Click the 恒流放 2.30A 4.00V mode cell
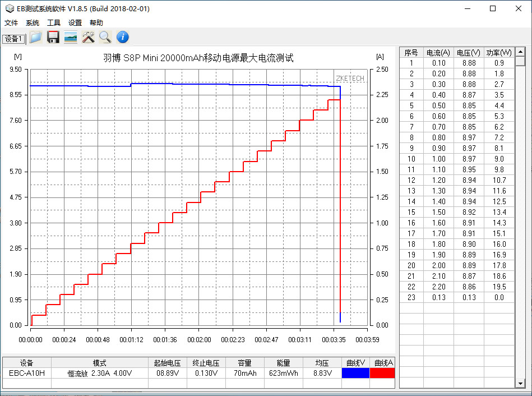The height and width of the screenshot is (396, 532). coord(100,373)
